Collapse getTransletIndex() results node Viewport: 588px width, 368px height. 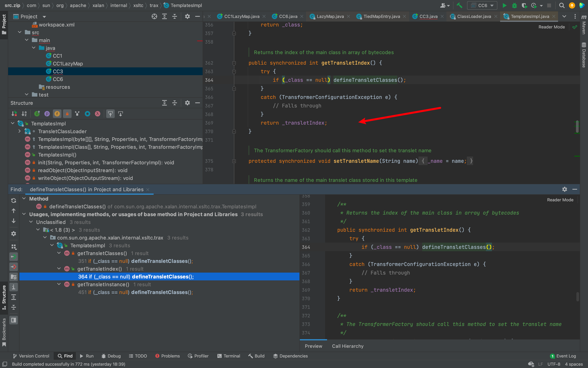click(59, 269)
